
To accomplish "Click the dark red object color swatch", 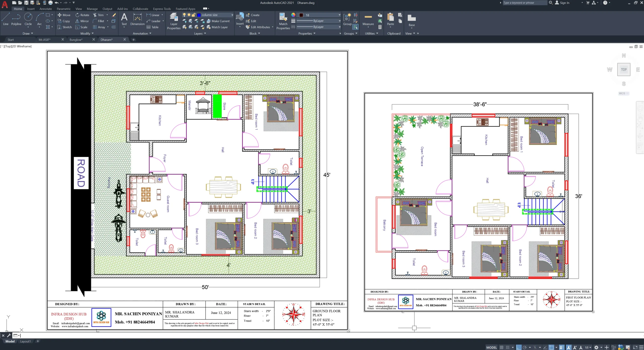I will click(x=301, y=15).
